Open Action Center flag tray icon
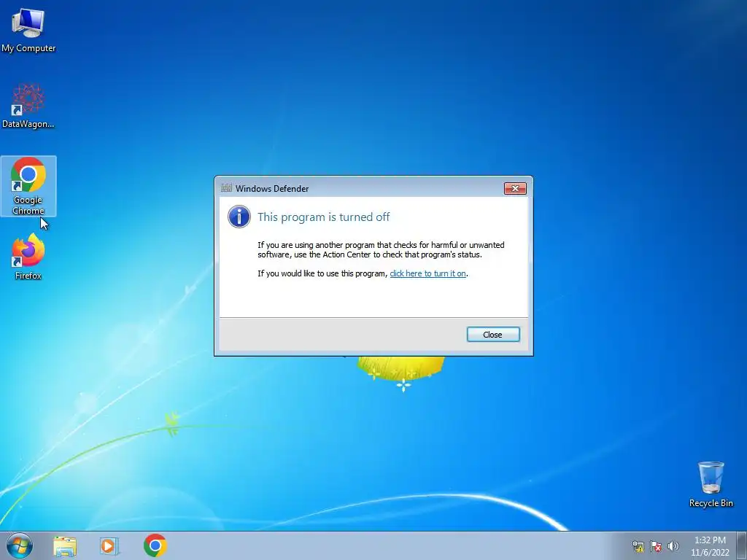The image size is (747, 560). tap(656, 546)
